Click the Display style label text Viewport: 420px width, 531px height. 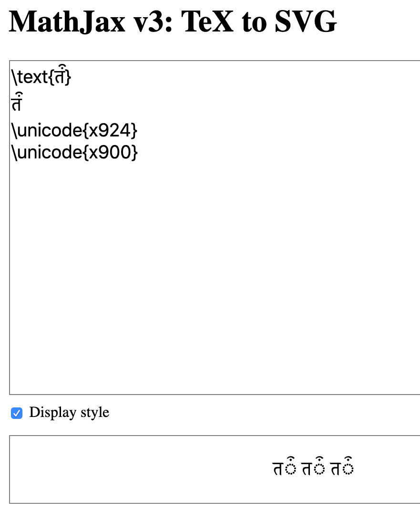69,413
